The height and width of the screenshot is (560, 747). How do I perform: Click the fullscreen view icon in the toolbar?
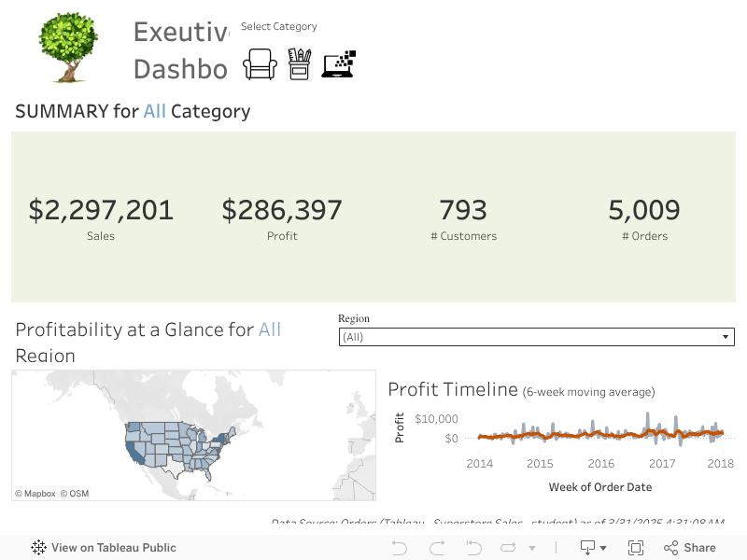point(635,547)
